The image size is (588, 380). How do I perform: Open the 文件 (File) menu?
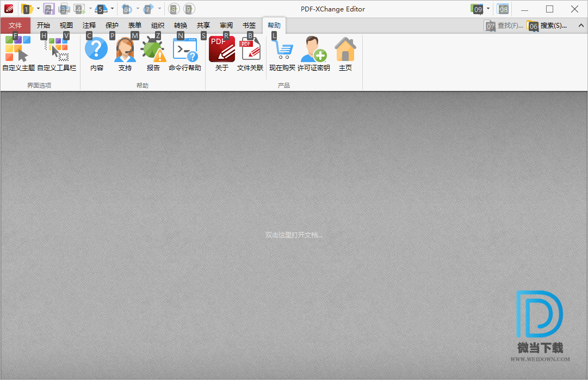click(15, 26)
